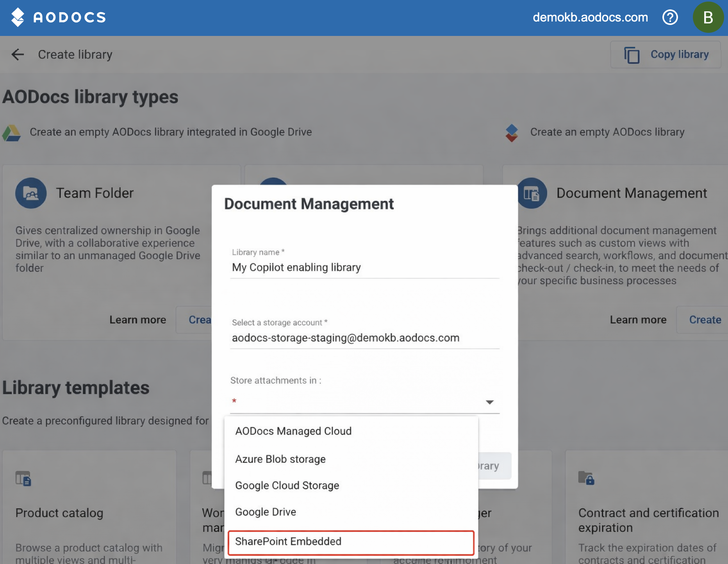Open Learn more for Document Management
The width and height of the screenshot is (728, 564).
point(638,320)
